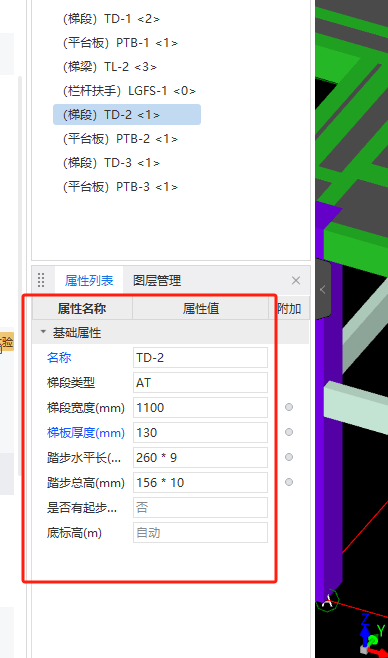Select (梯段) TD-3 <1> item
388x658 pixels.
pyautogui.click(x=111, y=162)
